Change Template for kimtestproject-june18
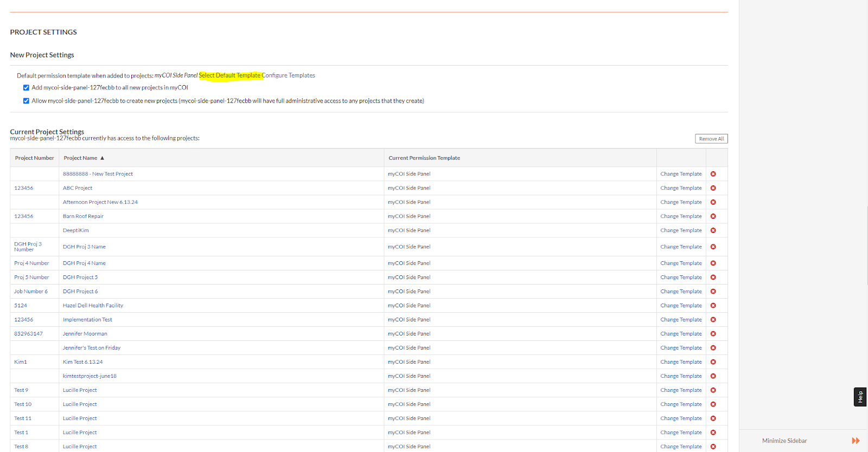The image size is (868, 452). [x=681, y=376]
